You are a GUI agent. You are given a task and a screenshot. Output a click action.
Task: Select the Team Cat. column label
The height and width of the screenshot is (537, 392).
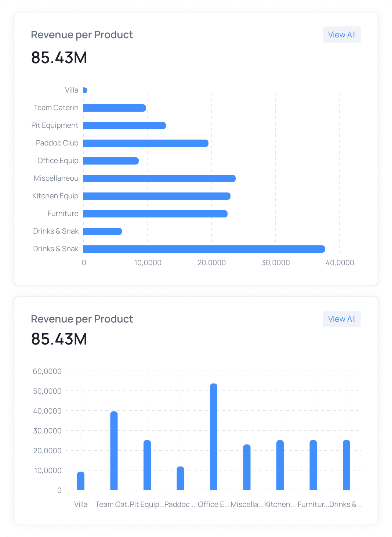112,504
